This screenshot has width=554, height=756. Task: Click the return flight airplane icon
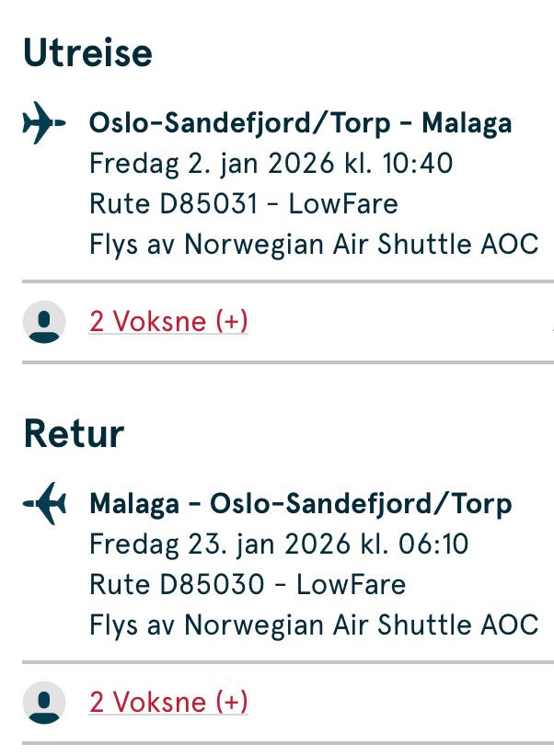[44, 504]
